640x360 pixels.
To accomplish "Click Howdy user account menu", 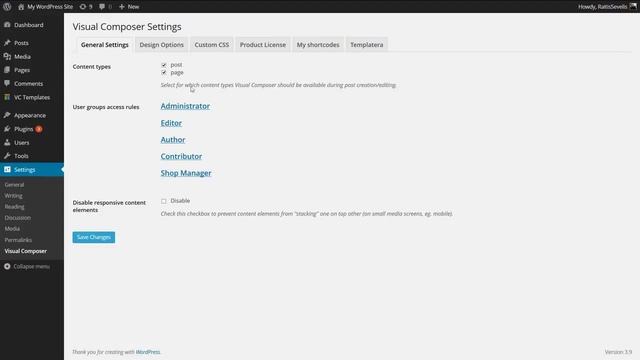I will click(602, 7).
